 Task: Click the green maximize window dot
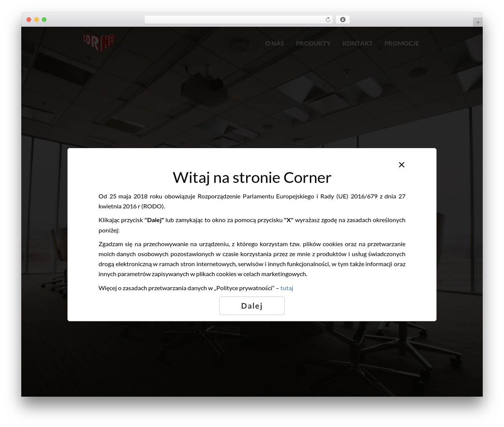click(x=44, y=20)
